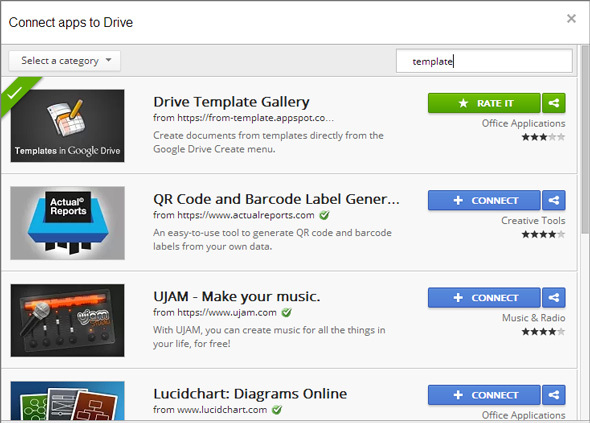590x423 pixels.
Task: Share the Lucidchart Diagrams app
Action: coord(554,395)
